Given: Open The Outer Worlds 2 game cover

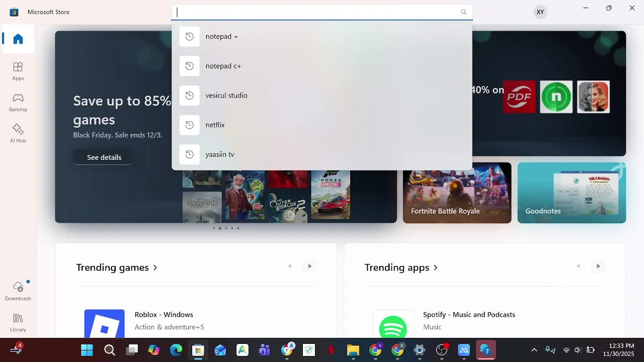Looking at the screenshot, I should [x=287, y=207].
